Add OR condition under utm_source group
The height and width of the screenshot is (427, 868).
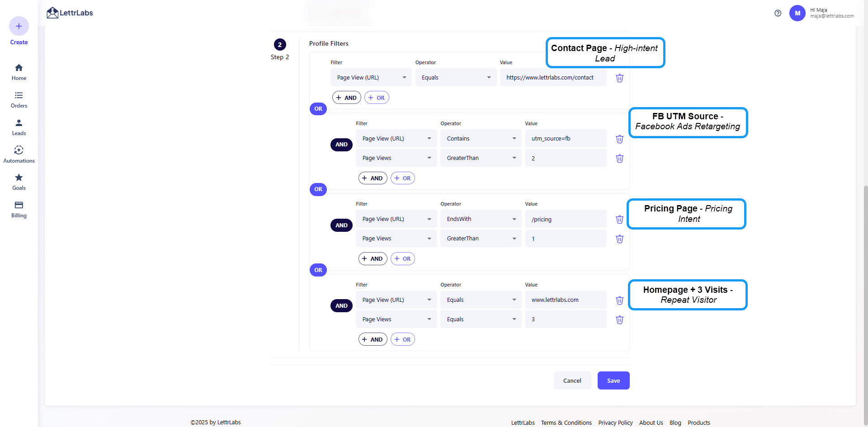403,178
